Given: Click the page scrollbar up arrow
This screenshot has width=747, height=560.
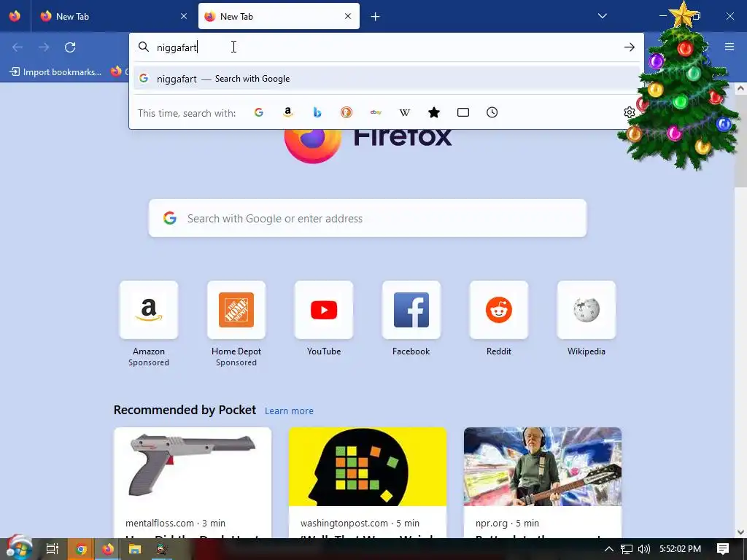Looking at the screenshot, I should 740,88.
